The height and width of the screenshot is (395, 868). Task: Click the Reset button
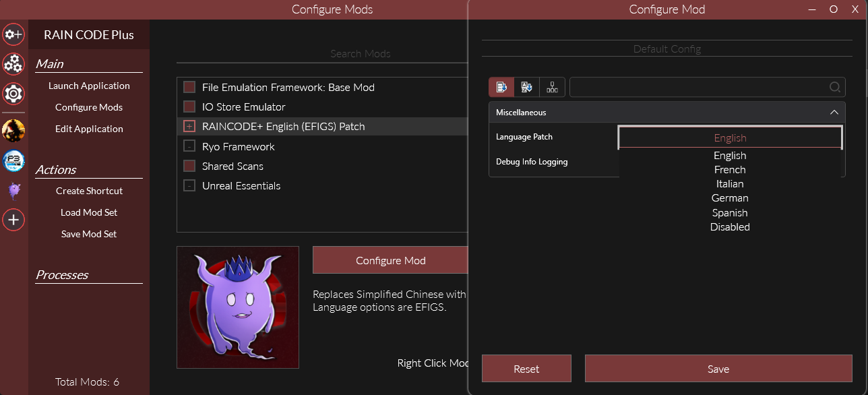coord(526,369)
